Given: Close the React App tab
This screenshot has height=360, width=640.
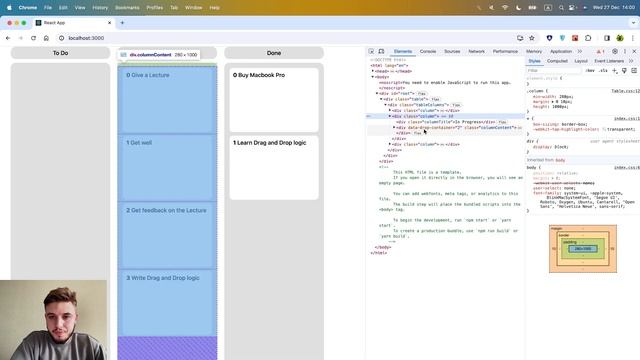Looking at the screenshot, I should (109, 23).
